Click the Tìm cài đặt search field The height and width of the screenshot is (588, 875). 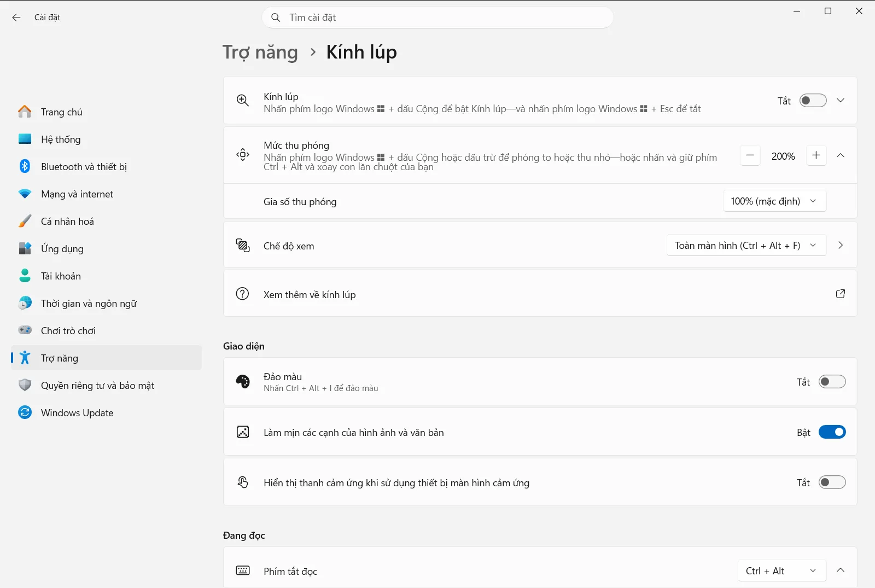(437, 18)
